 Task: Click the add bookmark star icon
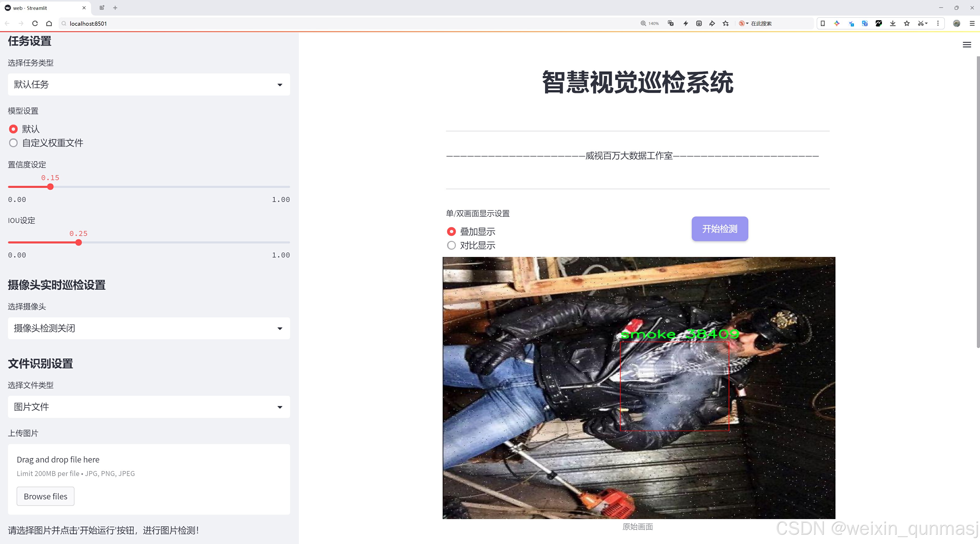coord(726,24)
